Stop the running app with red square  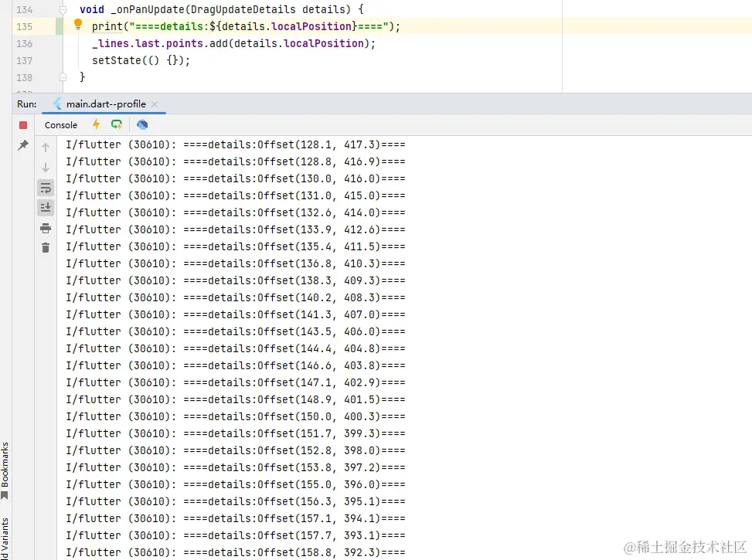23,125
